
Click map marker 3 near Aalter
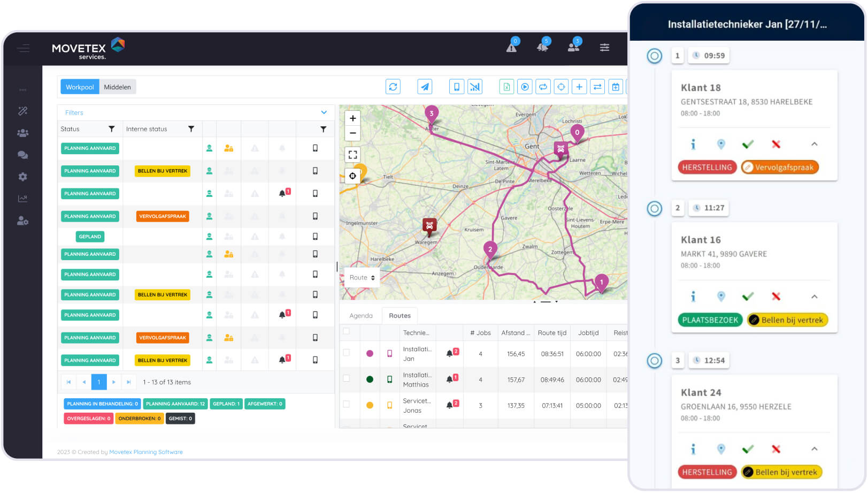click(x=432, y=115)
